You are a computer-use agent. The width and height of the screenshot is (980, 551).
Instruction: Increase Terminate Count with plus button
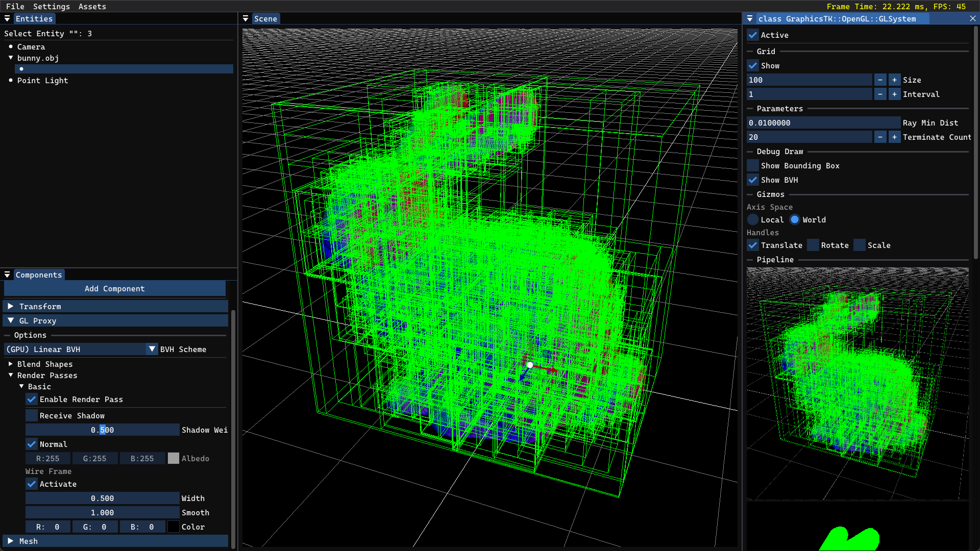click(x=894, y=137)
